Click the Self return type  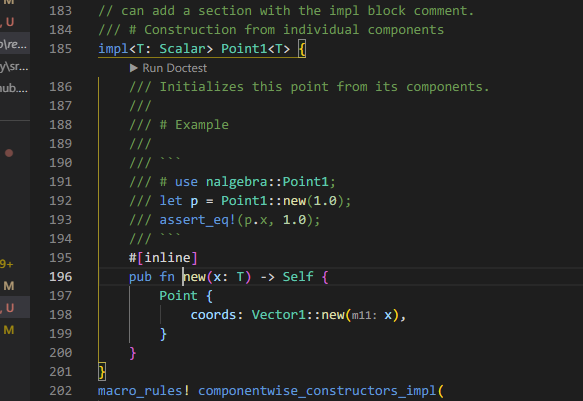[x=298, y=277]
